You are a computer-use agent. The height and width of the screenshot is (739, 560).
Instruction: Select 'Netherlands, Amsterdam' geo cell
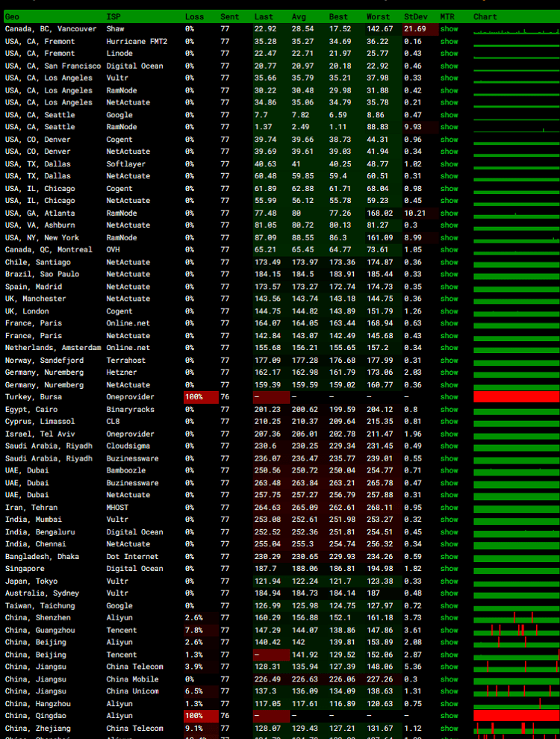point(53,348)
